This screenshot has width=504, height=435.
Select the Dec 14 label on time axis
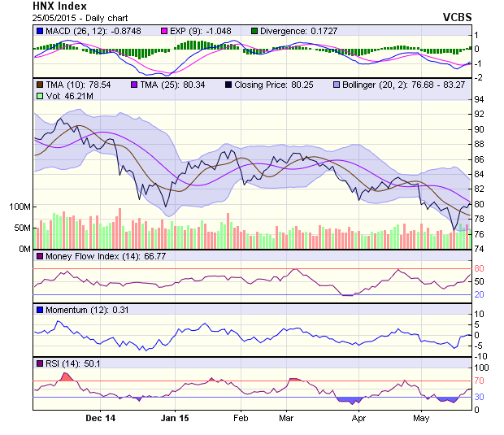[101, 418]
